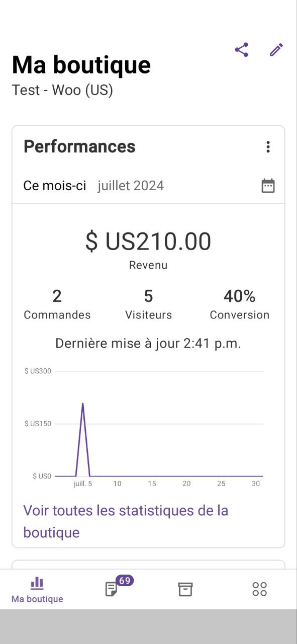Screen dimensions: 297x644
Task: Tap the juill. 5 chart axis label
Action: [x=83, y=484]
